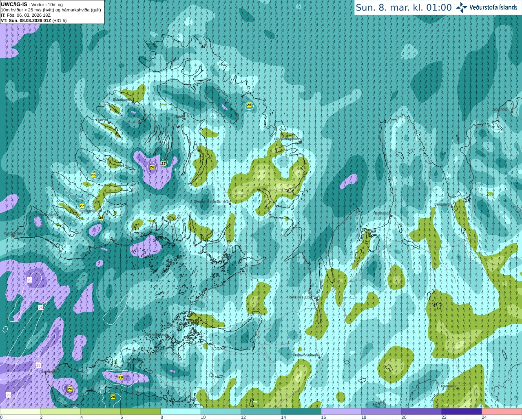Click the 16–18 lavender legend swatch
522x420 pixels.
point(341,411)
